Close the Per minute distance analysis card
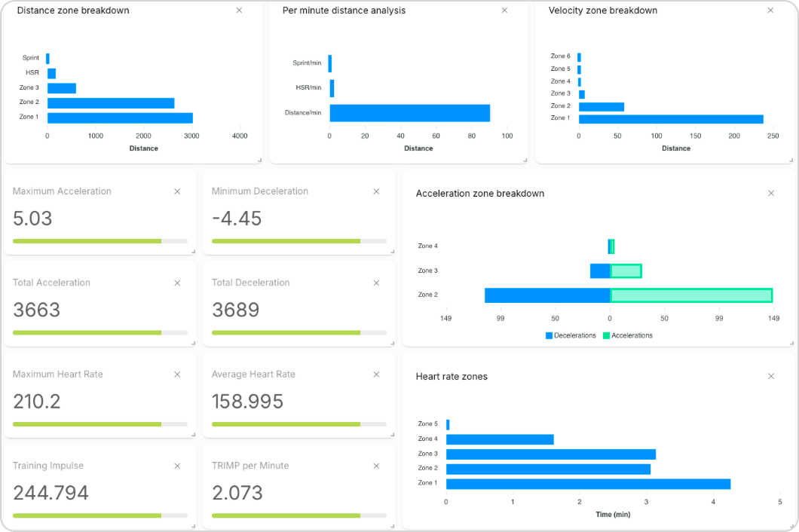The height and width of the screenshot is (532, 799). [x=504, y=11]
